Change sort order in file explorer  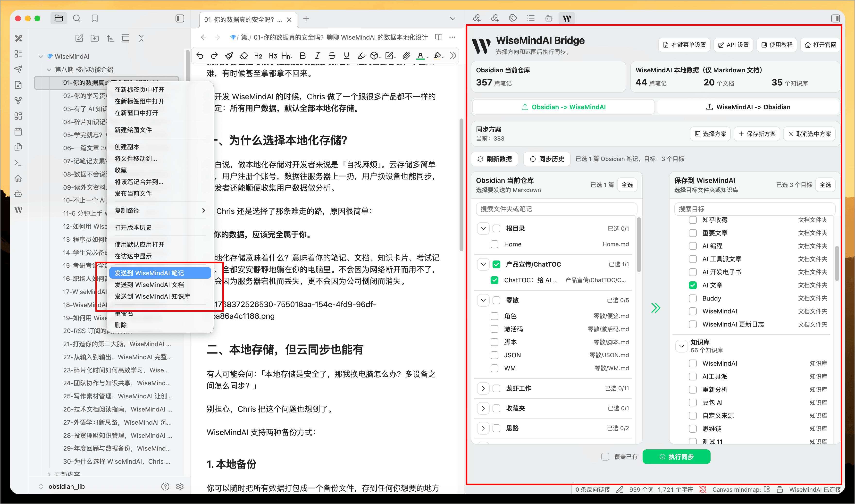click(x=110, y=38)
